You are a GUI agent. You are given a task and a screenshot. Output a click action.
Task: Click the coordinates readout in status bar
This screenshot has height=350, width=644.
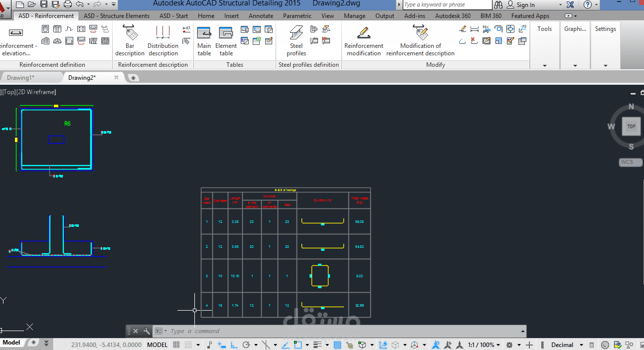[x=106, y=345]
